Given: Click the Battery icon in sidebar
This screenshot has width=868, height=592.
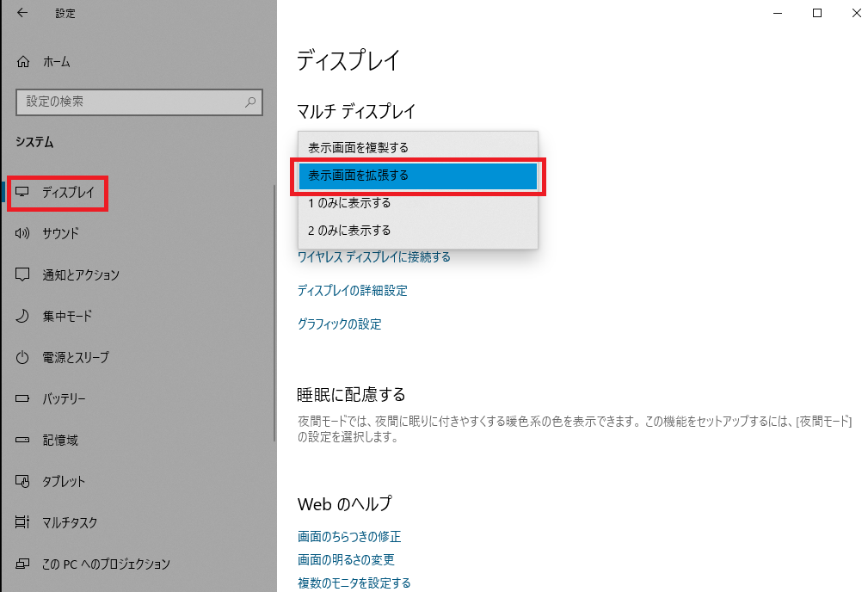Looking at the screenshot, I should 23,398.
